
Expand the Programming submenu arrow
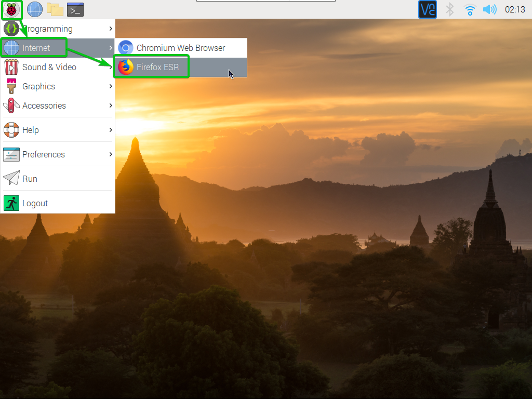point(111,29)
